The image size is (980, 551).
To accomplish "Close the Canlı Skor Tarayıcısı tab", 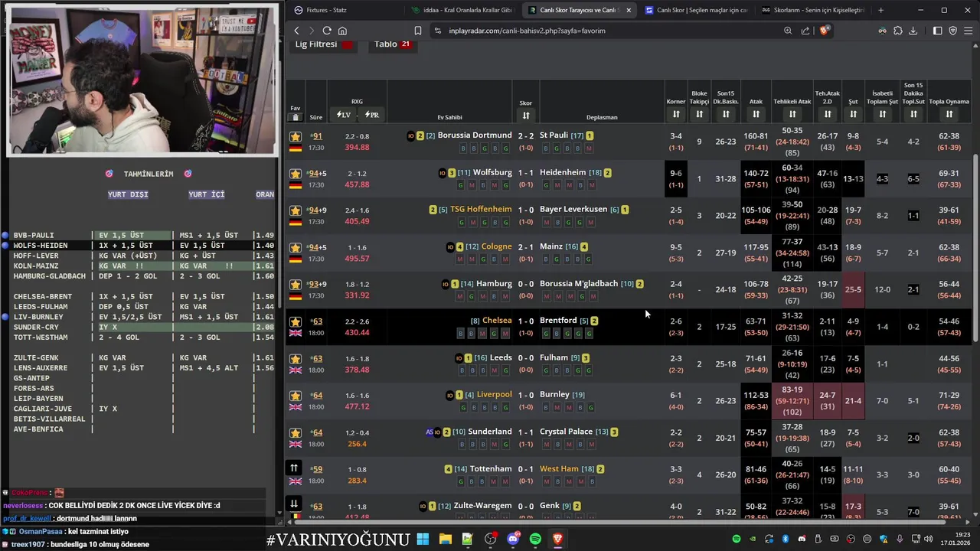I will pyautogui.click(x=629, y=10).
